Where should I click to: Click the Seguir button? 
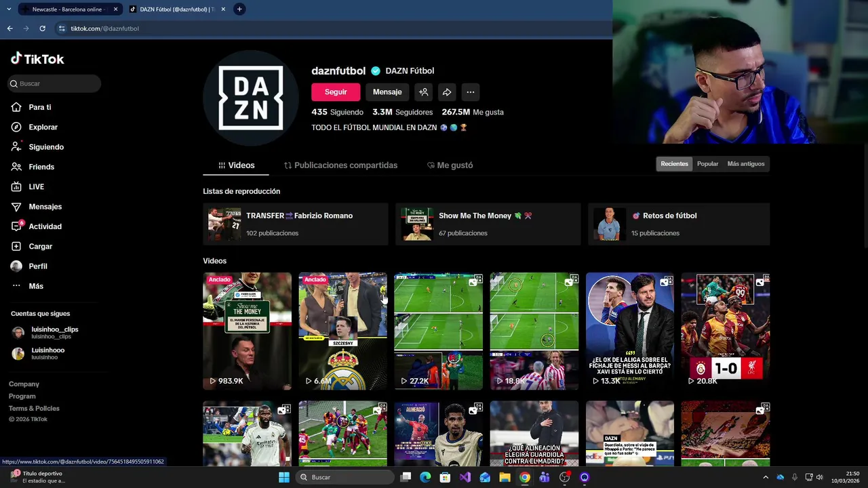336,92
